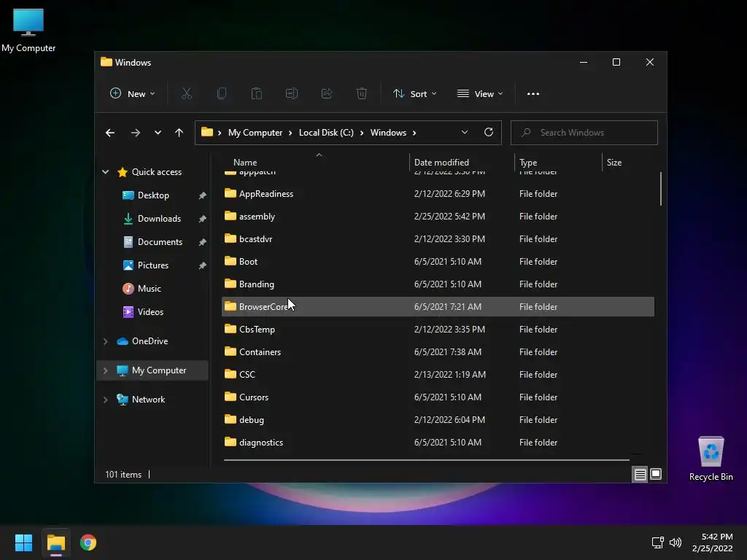747x560 pixels.
Task: Collapse the Quick access tree
Action: (x=105, y=172)
